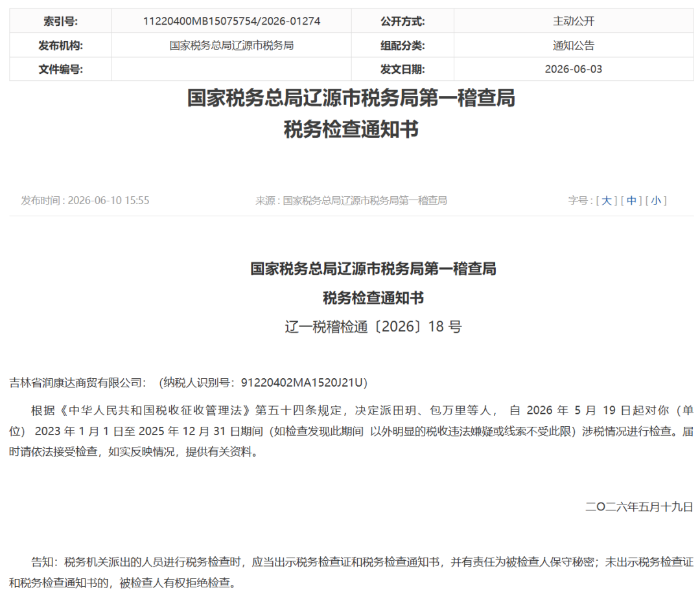Viewport: 700px width, 590px height.
Task: Click the signing date 二〇二六年五月十九日
Action: point(639,506)
